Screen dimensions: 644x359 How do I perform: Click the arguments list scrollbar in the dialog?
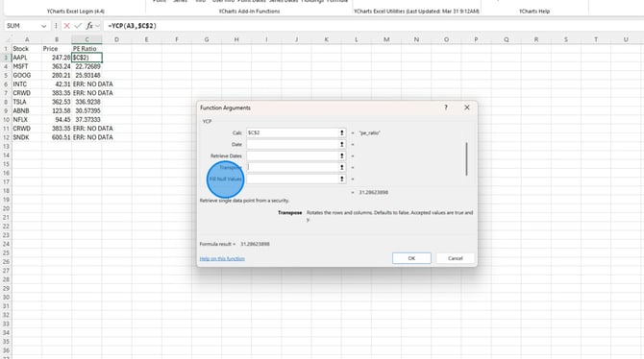(466, 158)
